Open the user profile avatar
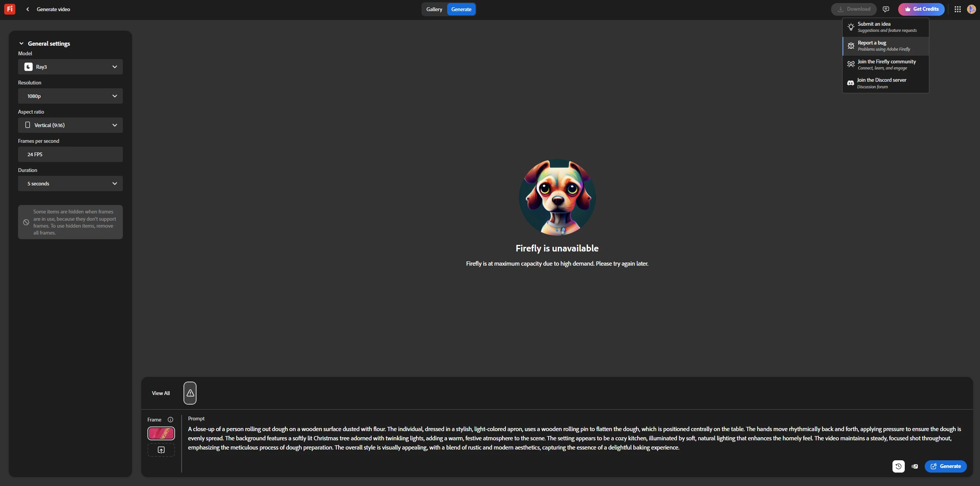The height and width of the screenshot is (486, 980). pyautogui.click(x=971, y=9)
